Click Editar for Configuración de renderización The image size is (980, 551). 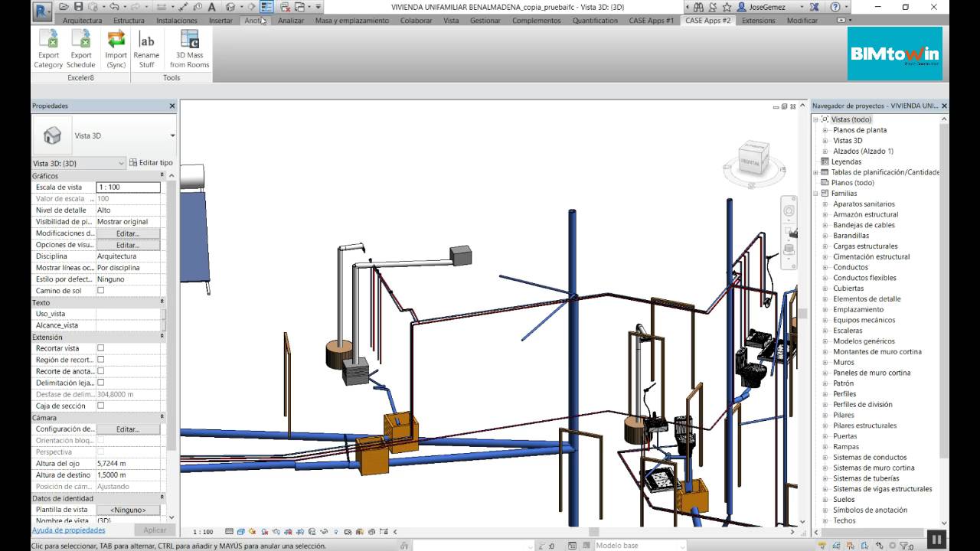click(x=128, y=429)
